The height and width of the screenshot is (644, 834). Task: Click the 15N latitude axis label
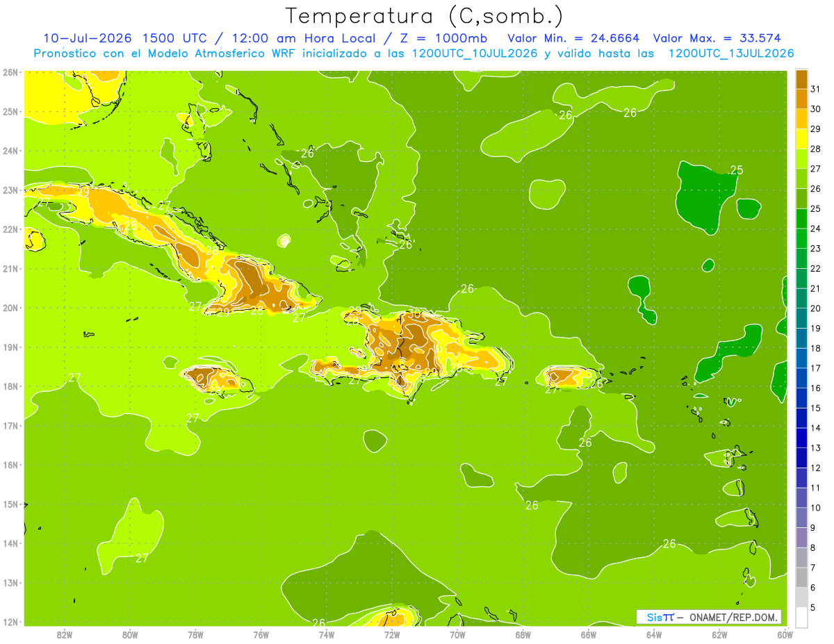point(10,504)
